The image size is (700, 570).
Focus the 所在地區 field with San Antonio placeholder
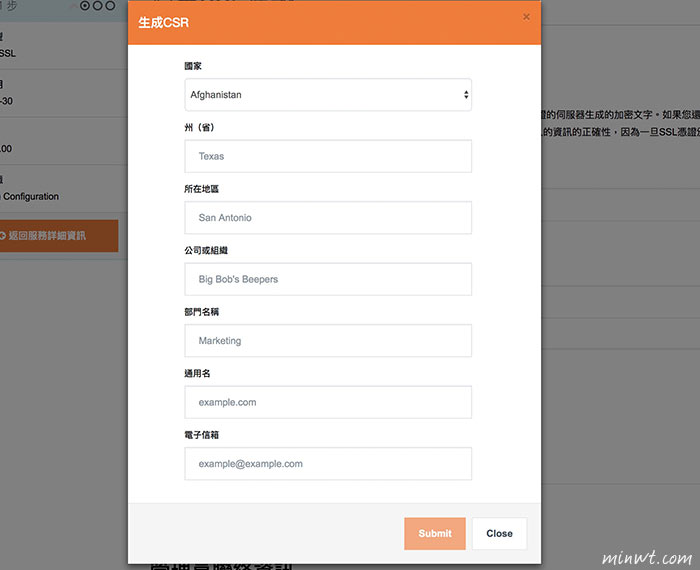point(328,218)
